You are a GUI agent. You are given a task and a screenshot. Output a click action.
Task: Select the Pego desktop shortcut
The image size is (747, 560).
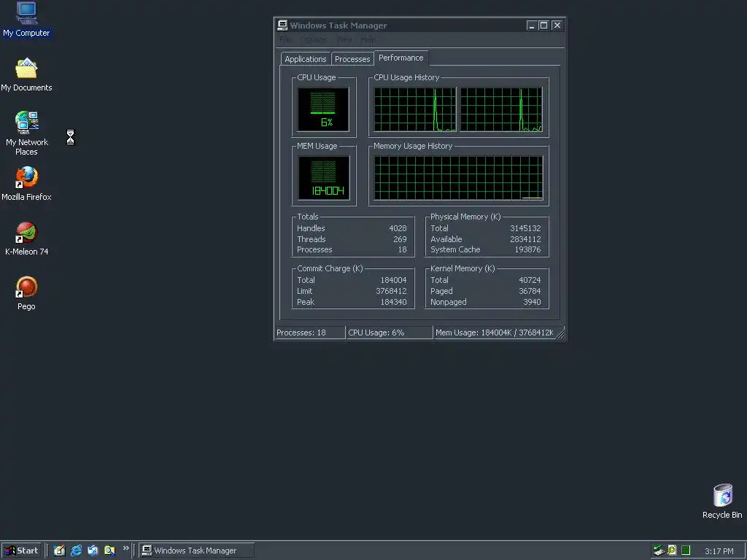click(26, 293)
